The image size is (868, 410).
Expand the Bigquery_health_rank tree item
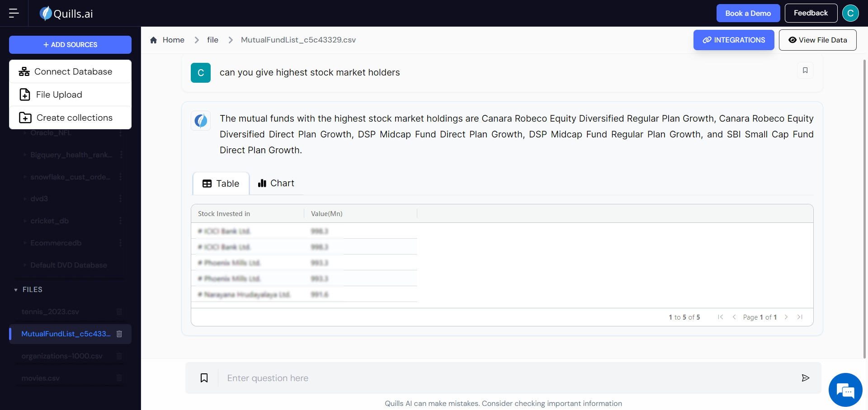coord(25,155)
